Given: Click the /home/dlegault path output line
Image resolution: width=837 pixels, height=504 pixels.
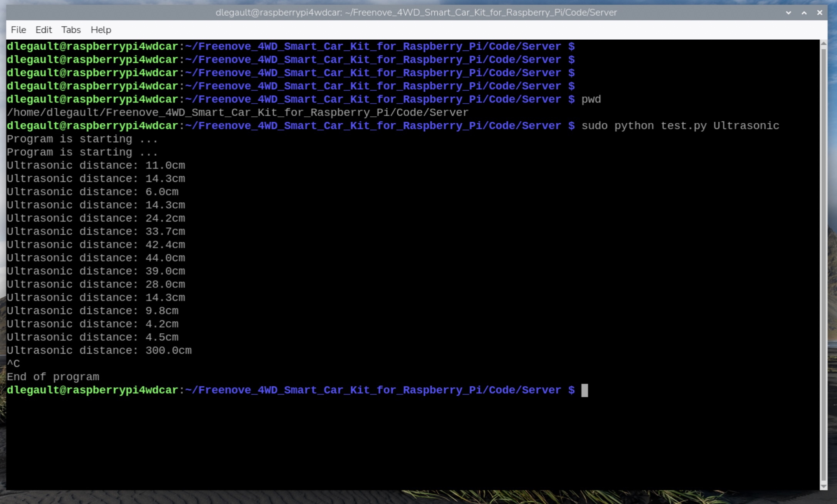Looking at the screenshot, I should click(x=237, y=113).
